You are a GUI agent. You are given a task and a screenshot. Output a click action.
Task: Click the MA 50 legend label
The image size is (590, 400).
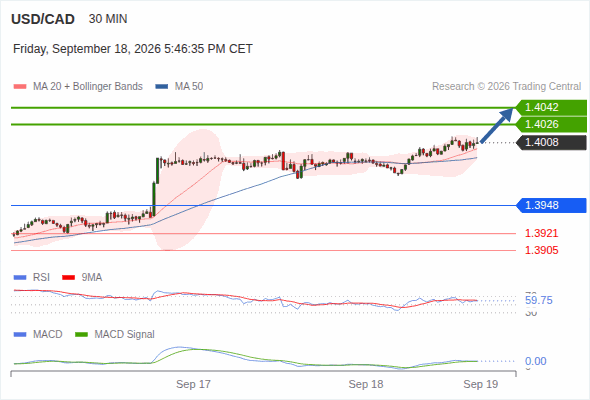pos(189,87)
